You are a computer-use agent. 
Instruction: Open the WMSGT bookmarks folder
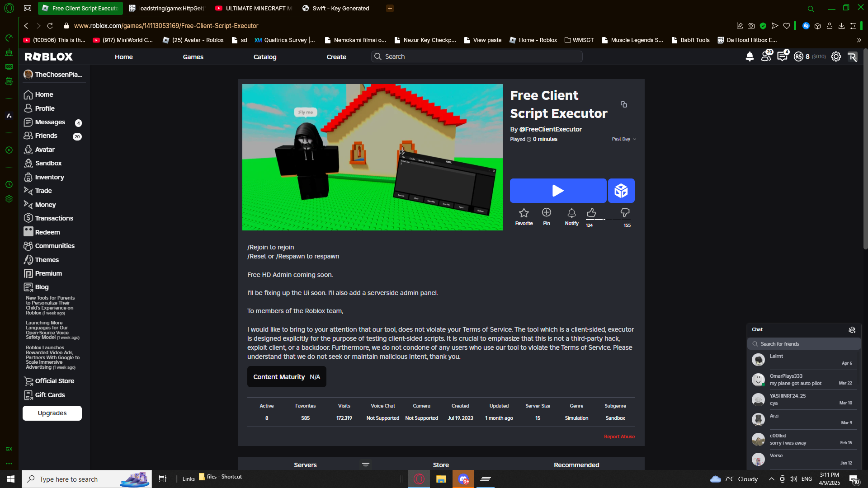tap(579, 40)
